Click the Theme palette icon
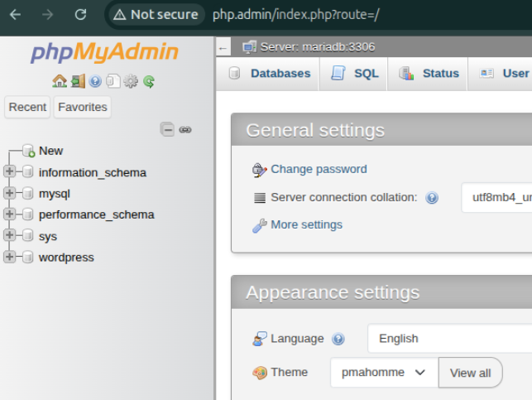 tap(260, 373)
